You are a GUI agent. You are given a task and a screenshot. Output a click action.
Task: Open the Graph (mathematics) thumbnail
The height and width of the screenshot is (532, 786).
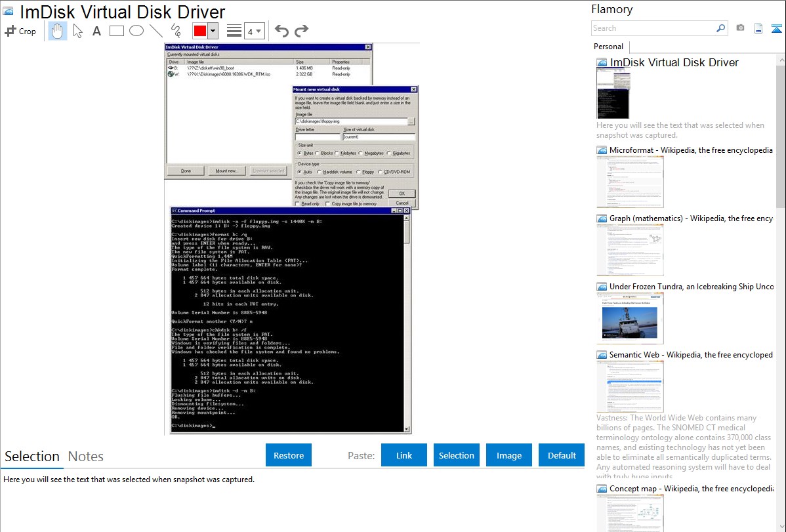pyautogui.click(x=630, y=250)
